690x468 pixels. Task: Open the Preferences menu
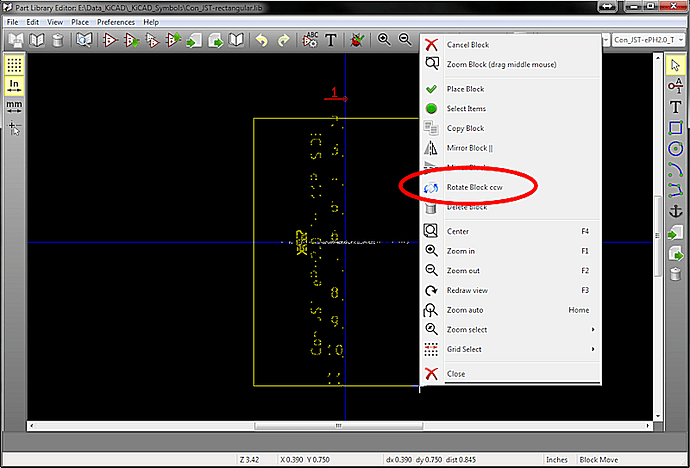115,21
